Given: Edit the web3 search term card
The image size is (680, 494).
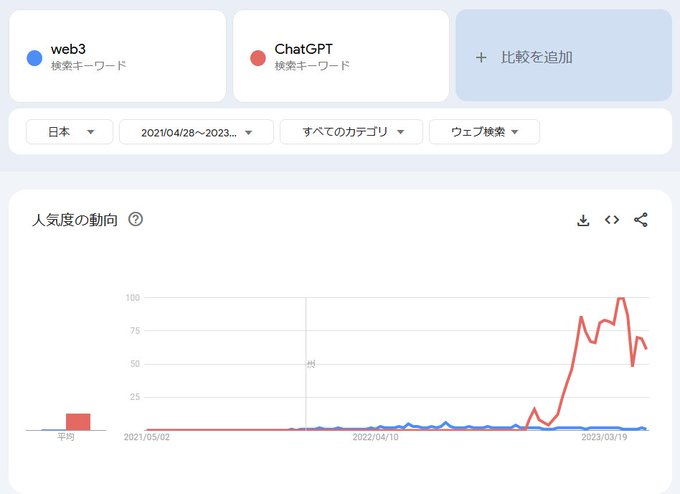Looking at the screenshot, I should point(118,56).
